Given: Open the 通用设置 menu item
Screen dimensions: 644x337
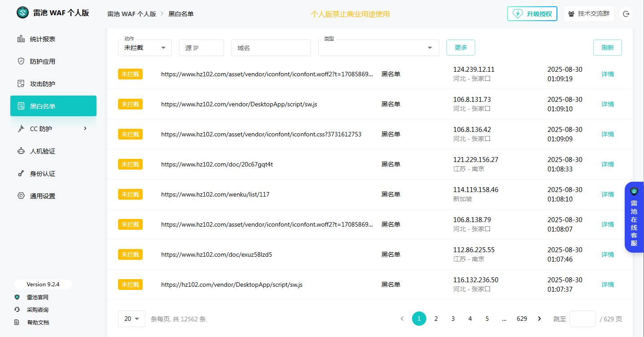Looking at the screenshot, I should tap(53, 196).
